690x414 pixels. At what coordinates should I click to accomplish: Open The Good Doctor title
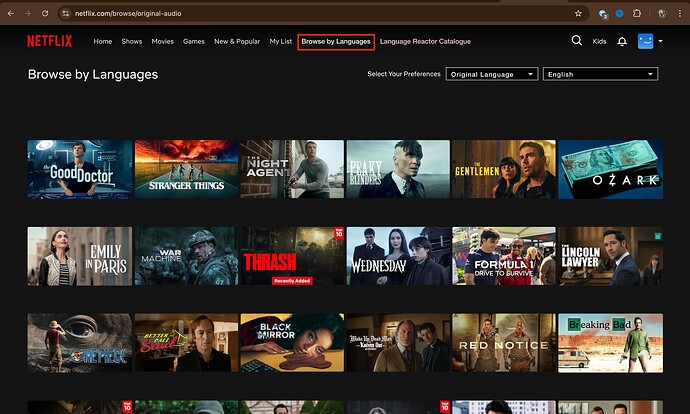80,169
